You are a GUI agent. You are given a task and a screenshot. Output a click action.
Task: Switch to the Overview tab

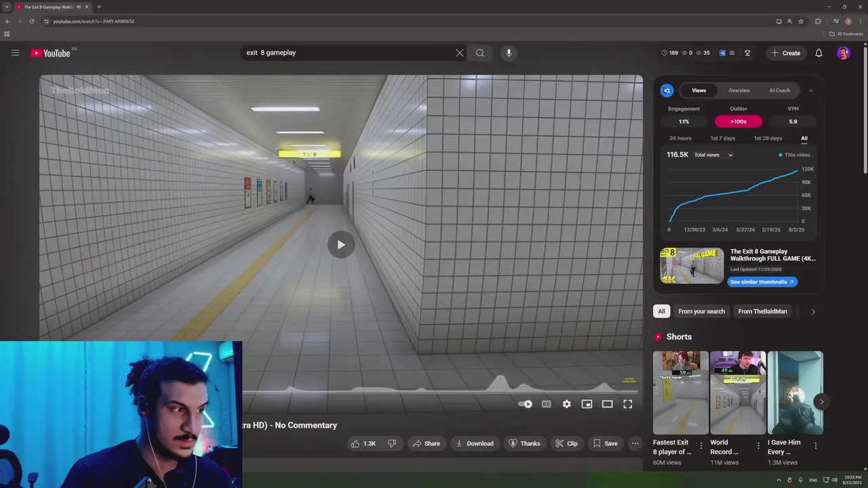pyautogui.click(x=739, y=90)
